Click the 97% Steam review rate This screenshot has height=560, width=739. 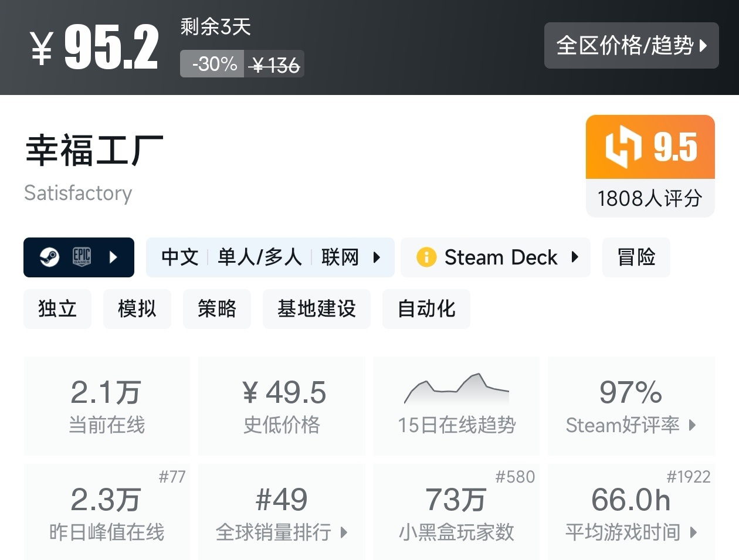pyautogui.click(x=630, y=392)
